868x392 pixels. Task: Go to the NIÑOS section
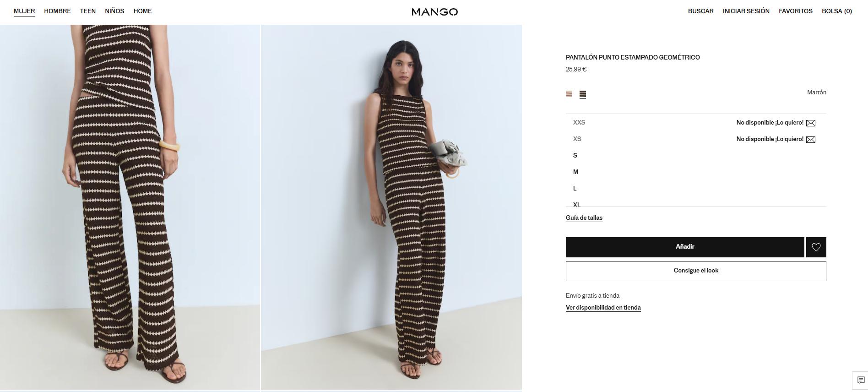114,11
